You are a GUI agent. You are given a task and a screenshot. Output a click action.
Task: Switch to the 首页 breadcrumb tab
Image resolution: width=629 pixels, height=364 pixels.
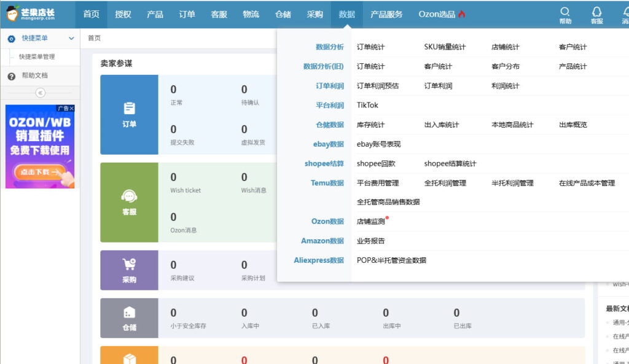coord(94,38)
